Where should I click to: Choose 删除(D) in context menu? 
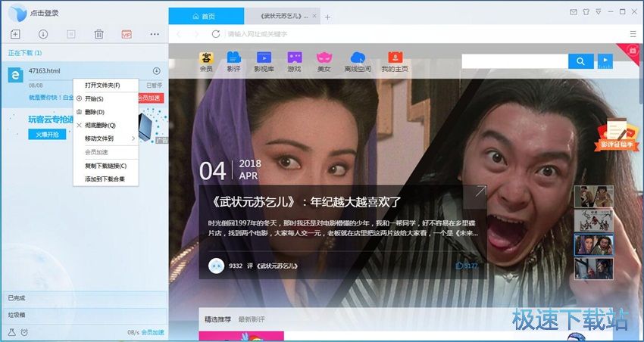click(106, 112)
